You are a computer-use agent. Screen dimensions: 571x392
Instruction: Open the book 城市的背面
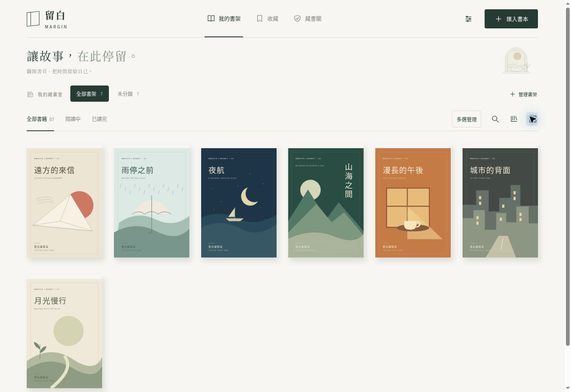(500, 203)
